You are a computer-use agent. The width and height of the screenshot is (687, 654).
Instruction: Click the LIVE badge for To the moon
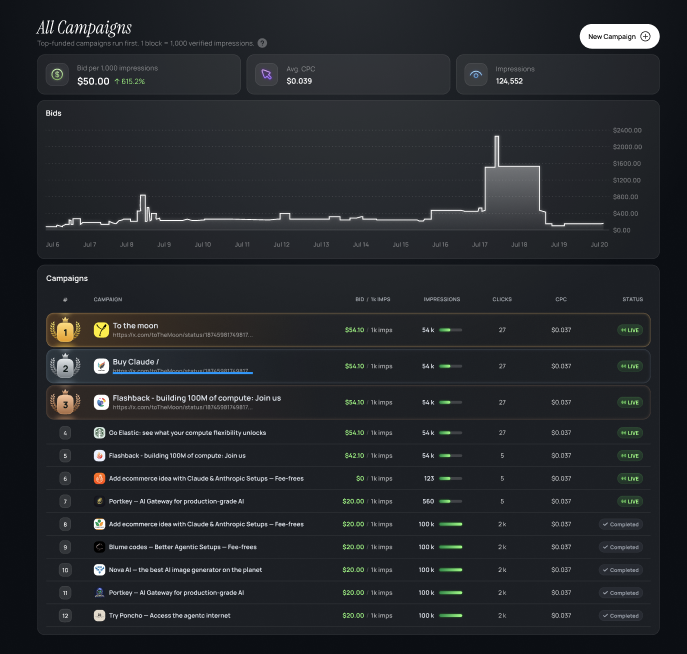pos(630,330)
